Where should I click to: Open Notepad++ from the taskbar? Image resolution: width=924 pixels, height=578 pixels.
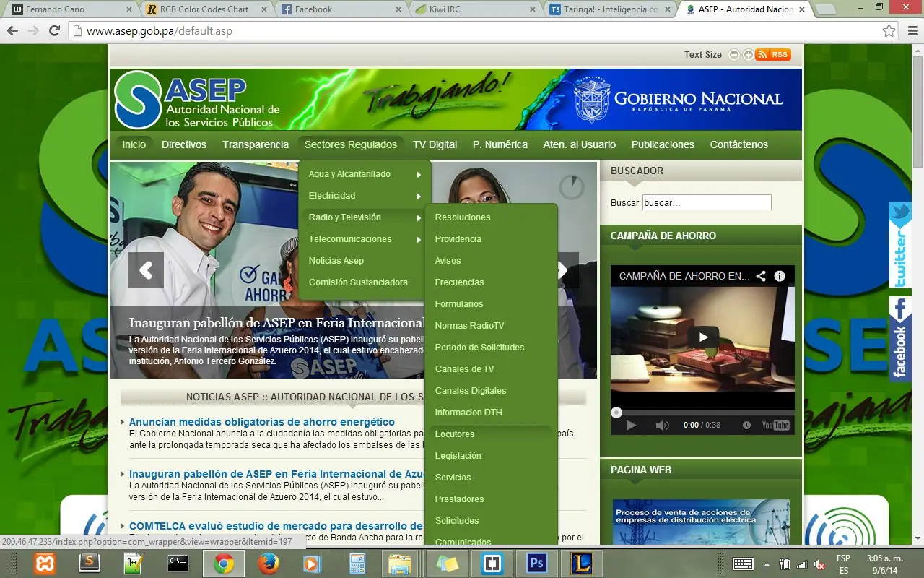pyautogui.click(x=134, y=563)
